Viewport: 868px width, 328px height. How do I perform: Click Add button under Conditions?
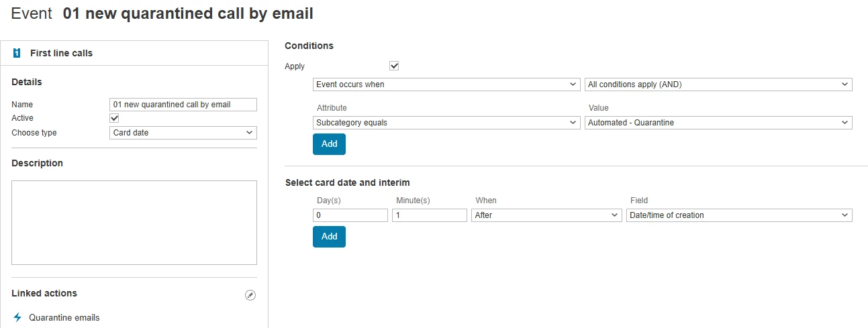coord(329,144)
